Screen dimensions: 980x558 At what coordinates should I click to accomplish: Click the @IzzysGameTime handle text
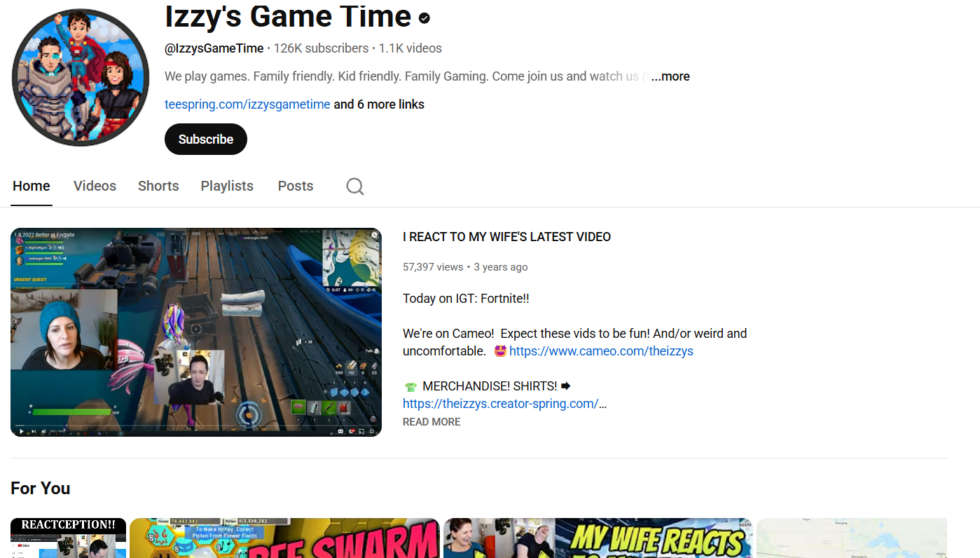(214, 48)
